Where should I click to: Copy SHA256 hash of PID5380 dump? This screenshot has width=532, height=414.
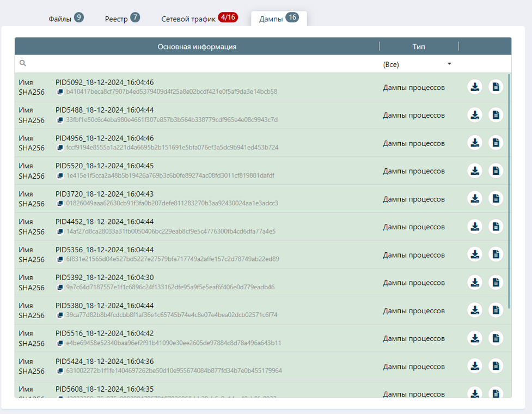60,315
